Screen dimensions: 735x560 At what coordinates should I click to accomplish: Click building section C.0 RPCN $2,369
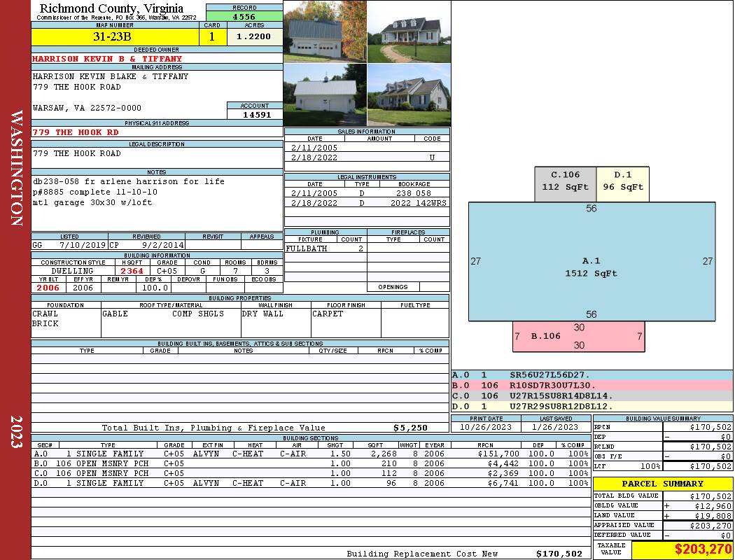point(503,473)
